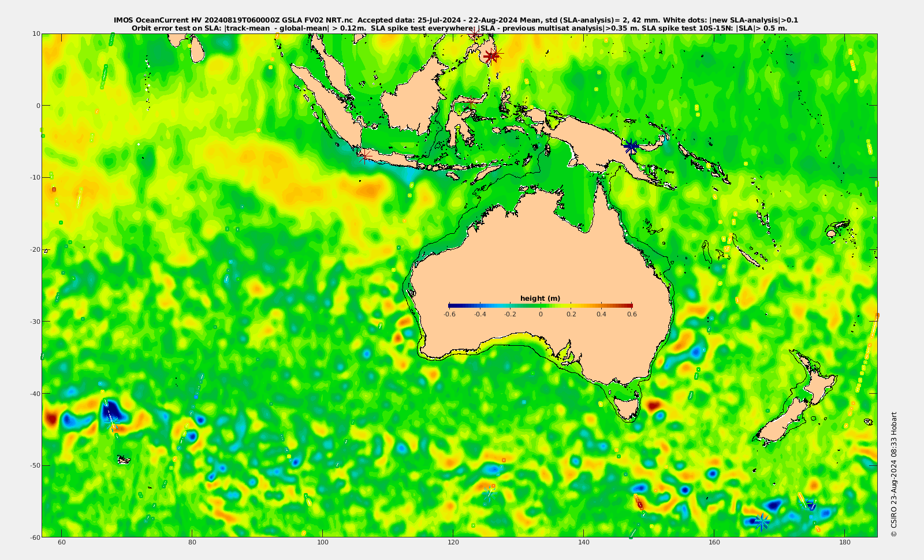Click the CSIRO 23-Aug-2024 copyright text

click(x=894, y=474)
